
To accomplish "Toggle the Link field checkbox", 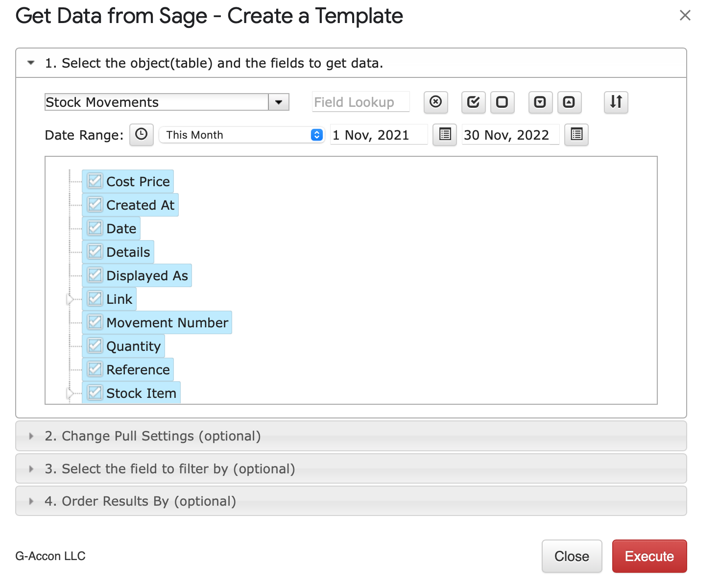I will tap(95, 298).
